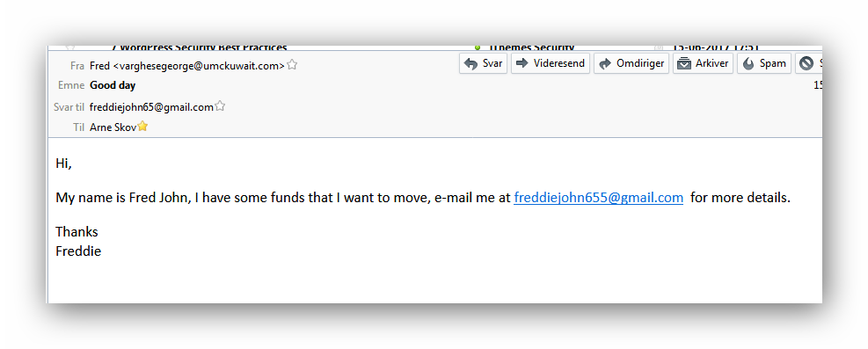Click the Arkiver archive box icon

point(684,63)
